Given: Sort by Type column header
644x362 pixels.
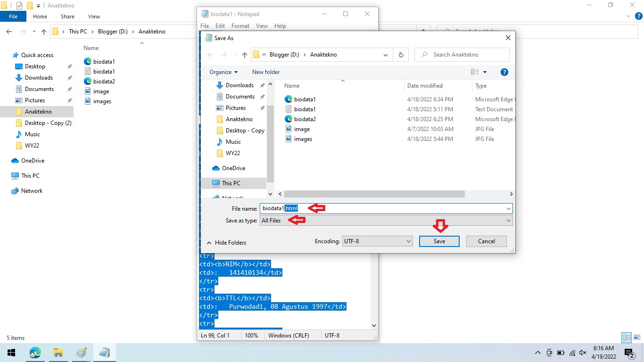Looking at the screenshot, I should pyautogui.click(x=481, y=86).
